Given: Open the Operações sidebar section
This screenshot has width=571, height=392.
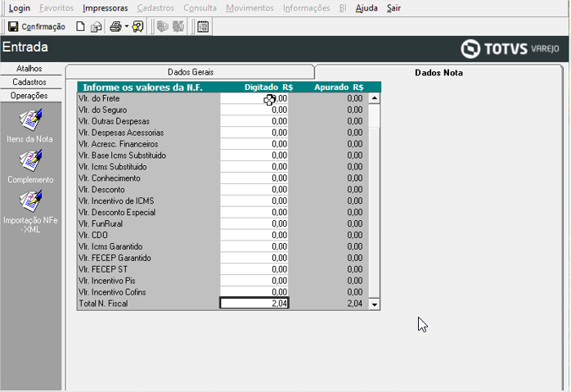Looking at the screenshot, I should click(x=29, y=96).
